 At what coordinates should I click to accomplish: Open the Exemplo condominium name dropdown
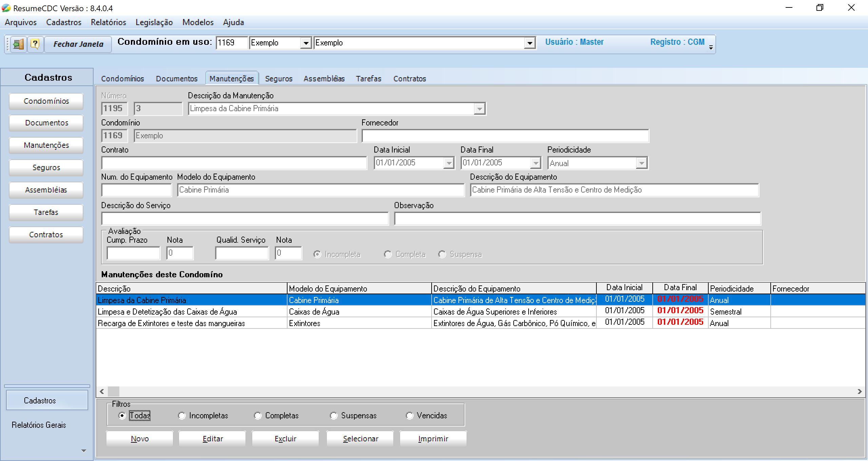click(529, 43)
